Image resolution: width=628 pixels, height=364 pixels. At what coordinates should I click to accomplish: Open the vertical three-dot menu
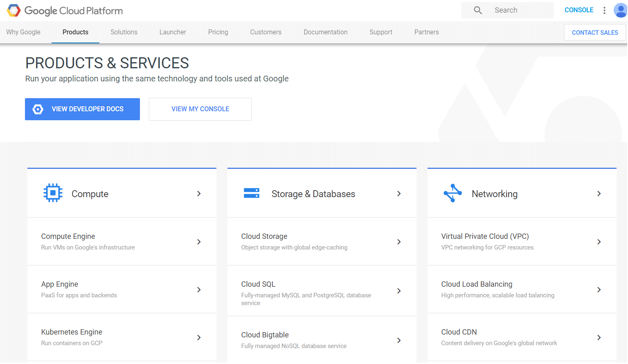(x=604, y=10)
